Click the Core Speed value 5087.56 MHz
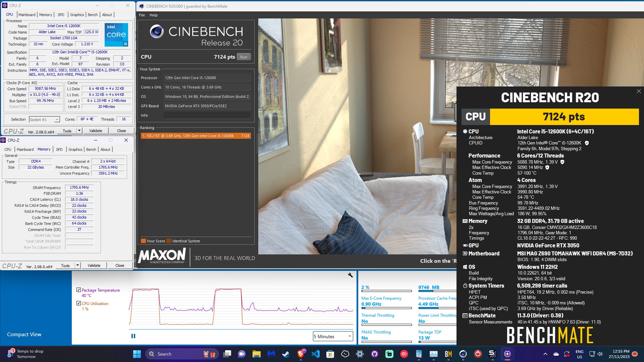Image resolution: width=644 pixels, height=362 pixels. click(x=45, y=89)
